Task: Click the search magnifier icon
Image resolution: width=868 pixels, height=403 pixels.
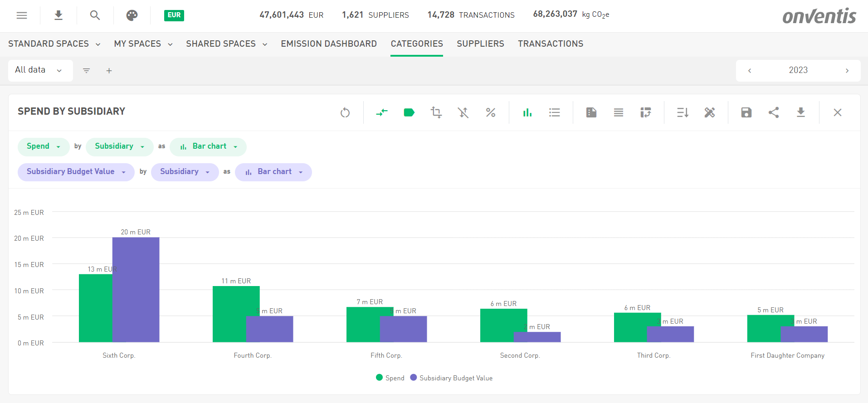Action: (x=95, y=15)
